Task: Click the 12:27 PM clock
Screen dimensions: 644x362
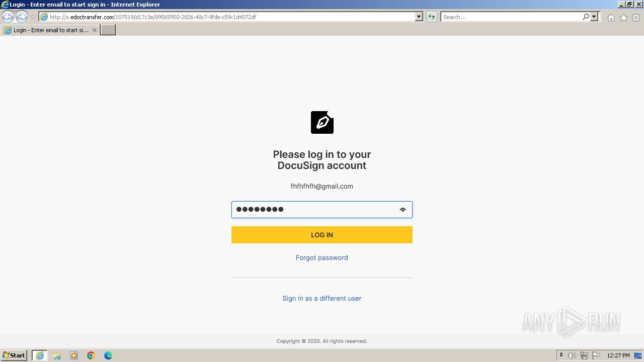Action: pos(618,355)
